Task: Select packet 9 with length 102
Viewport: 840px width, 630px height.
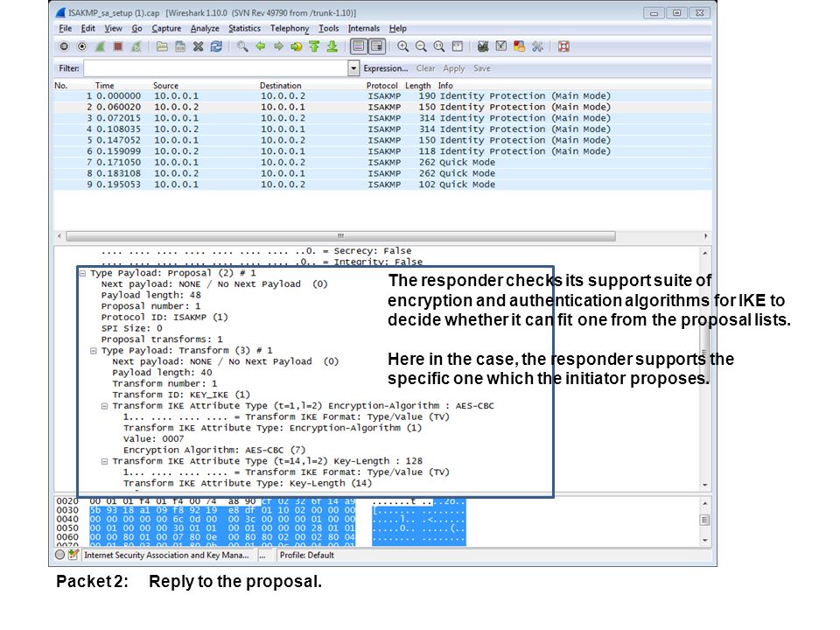Action: click(x=382, y=185)
